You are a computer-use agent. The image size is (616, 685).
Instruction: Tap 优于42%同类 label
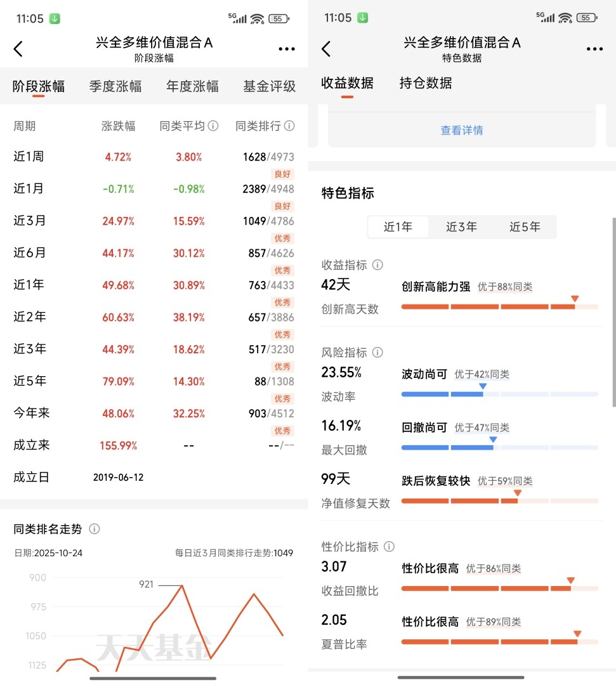tap(482, 374)
